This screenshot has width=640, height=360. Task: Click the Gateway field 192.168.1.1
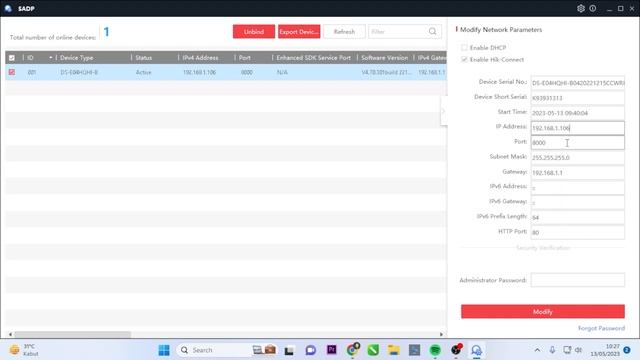(578, 173)
